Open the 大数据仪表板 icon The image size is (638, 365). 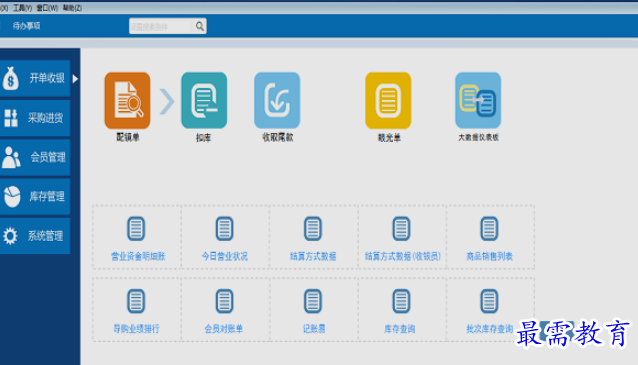478,101
